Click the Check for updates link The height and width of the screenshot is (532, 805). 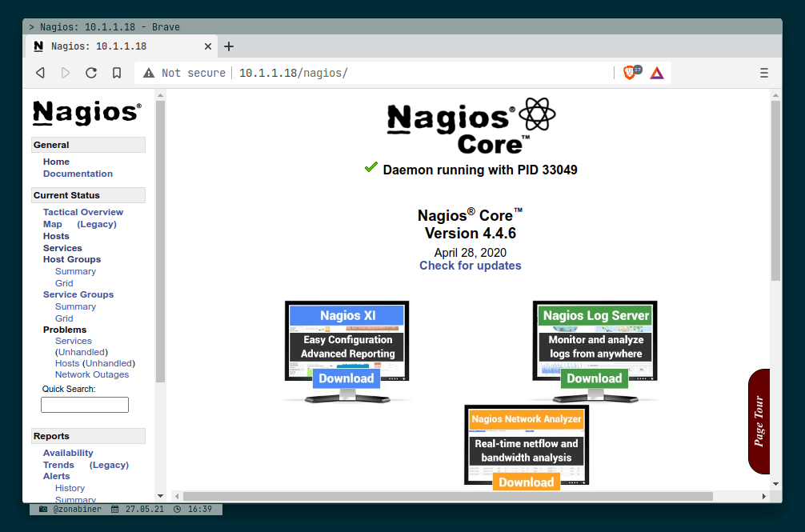click(x=471, y=266)
